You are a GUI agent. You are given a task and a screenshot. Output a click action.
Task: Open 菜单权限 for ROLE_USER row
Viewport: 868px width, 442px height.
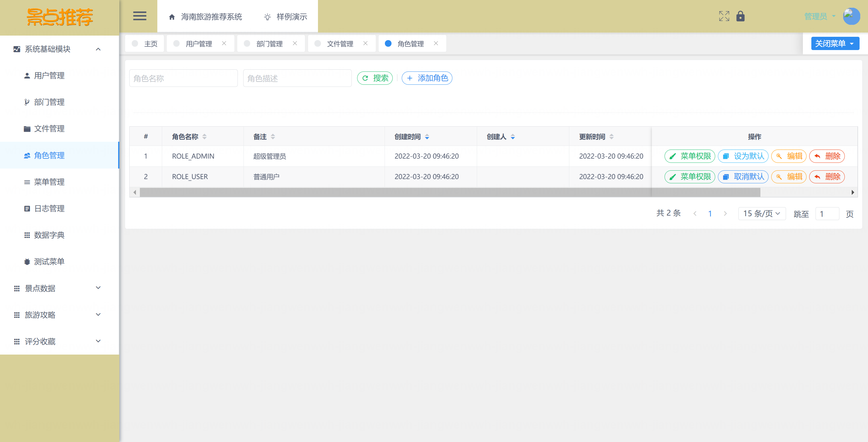click(689, 177)
